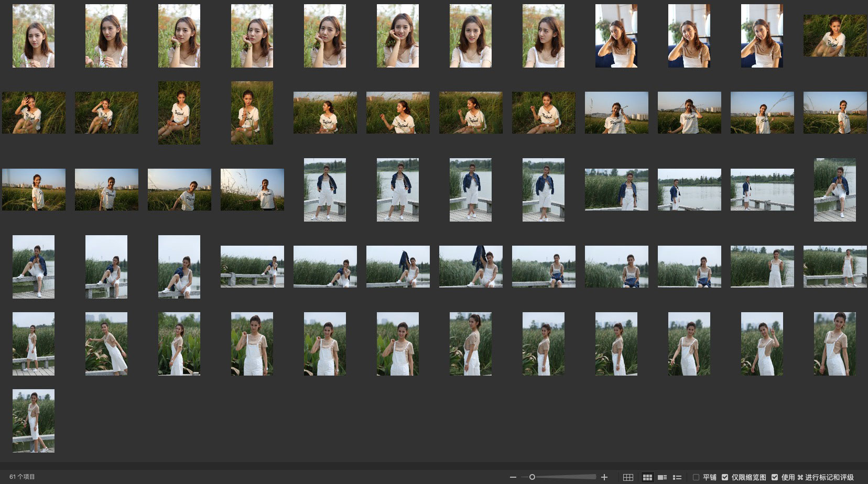
Task: Select the first portrait thumbnail in top row
Action: click(34, 36)
